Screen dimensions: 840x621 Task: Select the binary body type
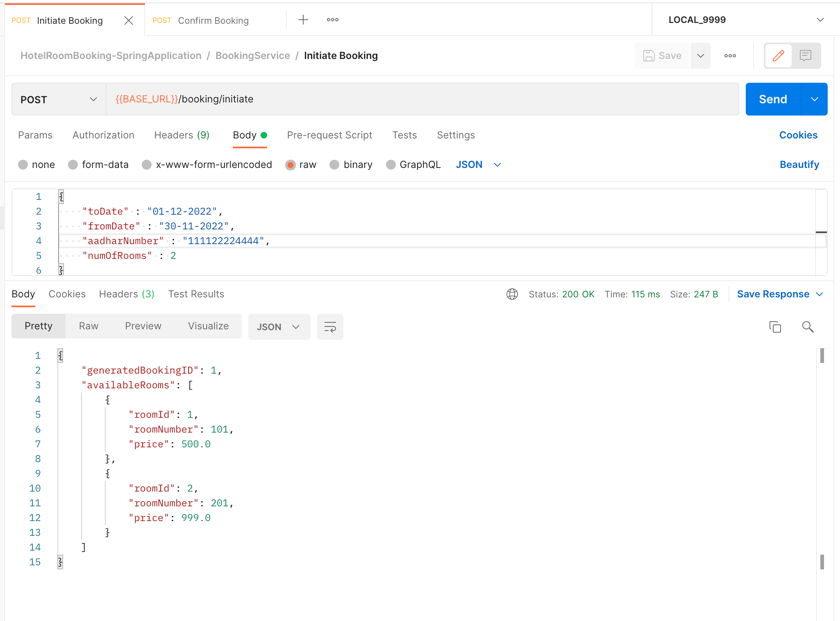pos(335,164)
